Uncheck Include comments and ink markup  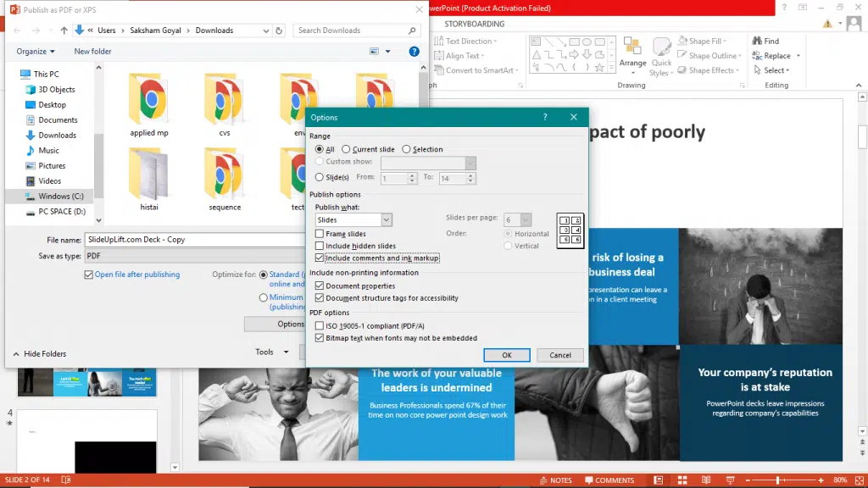320,258
